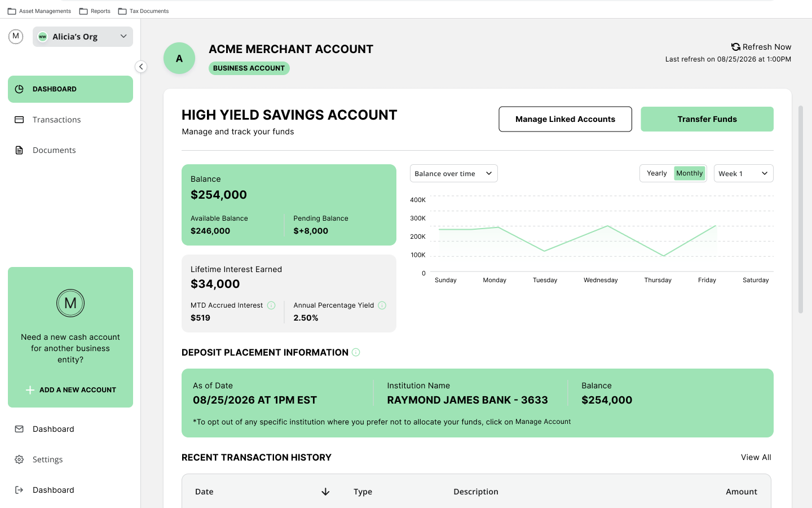
Task: Click the Alicia's Org logo badge
Action: tap(42, 37)
